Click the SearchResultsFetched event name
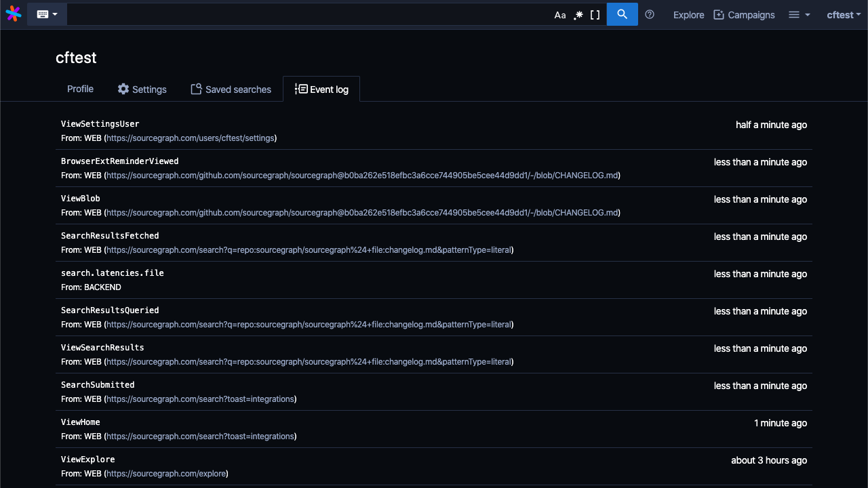Image resolution: width=868 pixels, height=488 pixels. (110, 236)
